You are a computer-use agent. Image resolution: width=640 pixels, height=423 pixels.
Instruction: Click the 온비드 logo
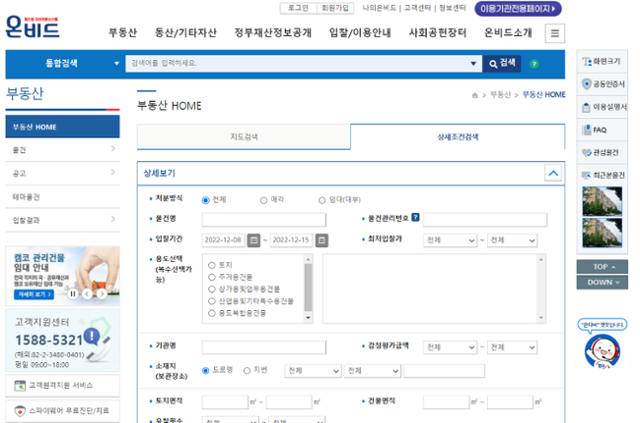click(33, 27)
